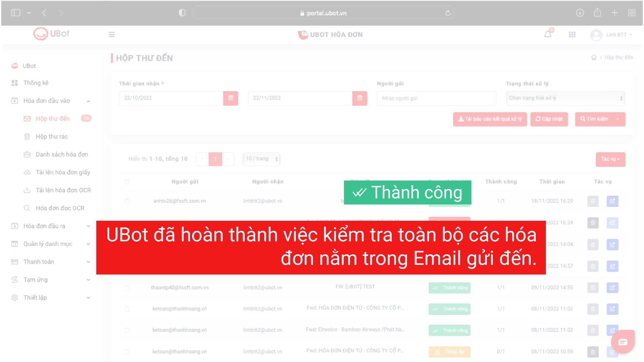
Task: Open email from anhtv26@fsoft.com.vn via view icon
Action: click(x=612, y=201)
